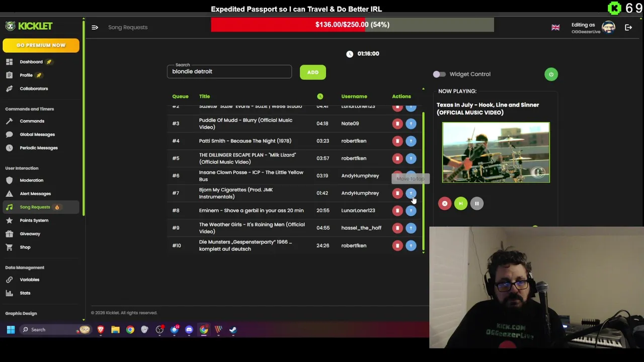
Task: Click the duration clock column header icon
Action: click(x=320, y=97)
